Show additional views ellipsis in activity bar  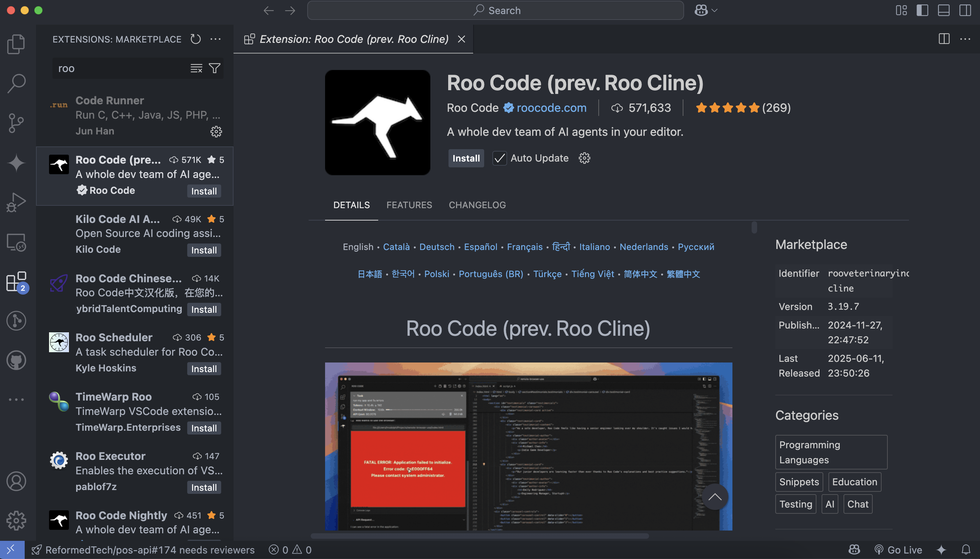[x=16, y=399]
